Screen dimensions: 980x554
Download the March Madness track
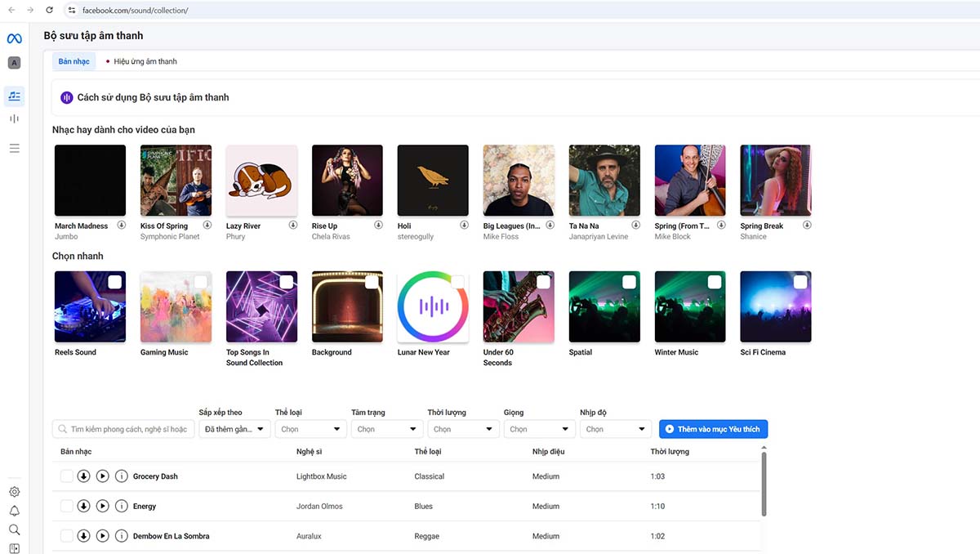[121, 225]
